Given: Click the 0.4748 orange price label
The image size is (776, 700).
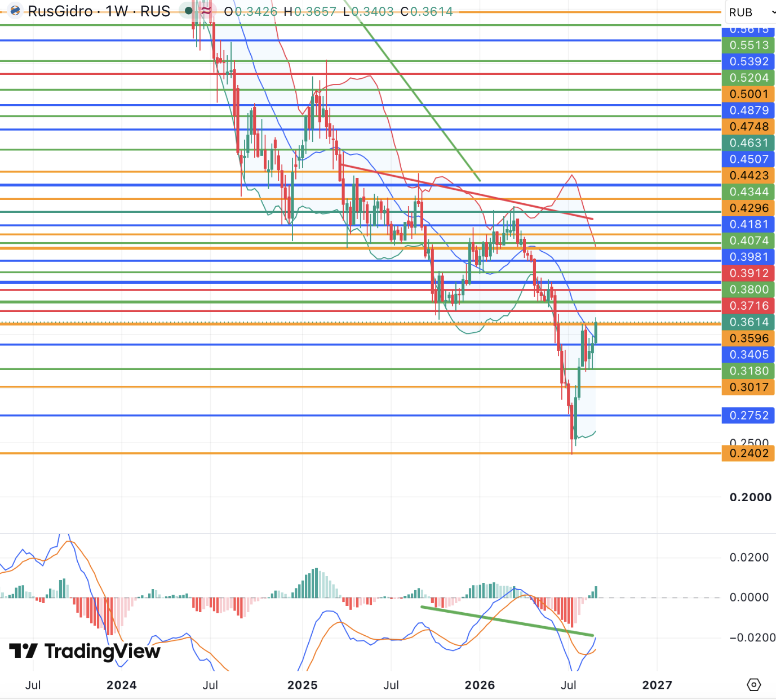Looking at the screenshot, I should (x=749, y=127).
